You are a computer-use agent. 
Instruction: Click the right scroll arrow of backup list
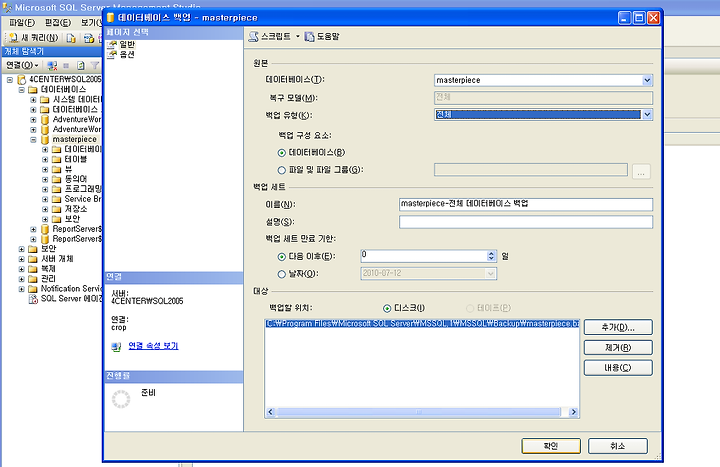coord(574,412)
